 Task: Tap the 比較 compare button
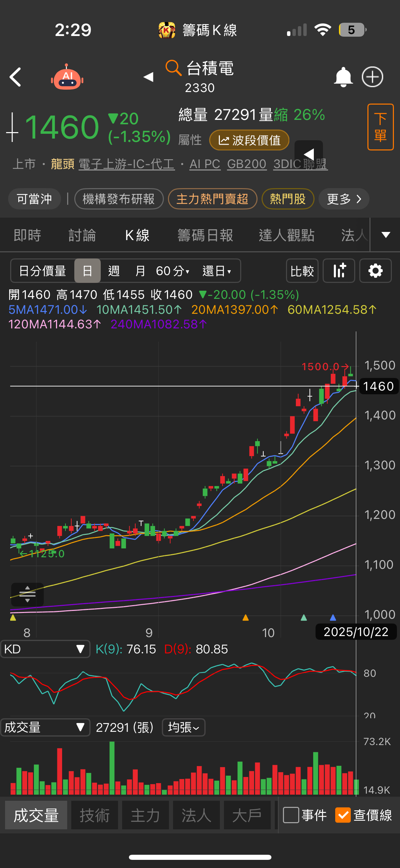(x=302, y=271)
